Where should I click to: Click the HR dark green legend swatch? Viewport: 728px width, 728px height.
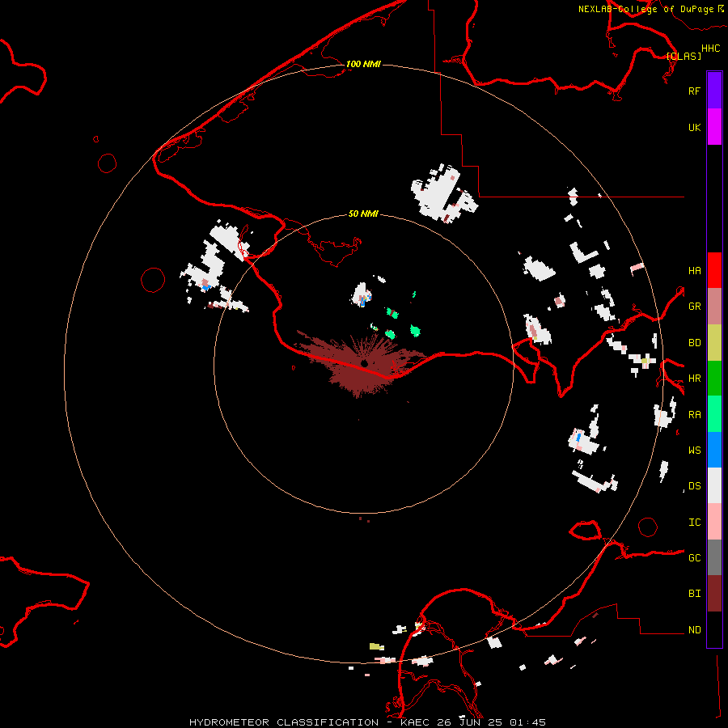(x=714, y=379)
